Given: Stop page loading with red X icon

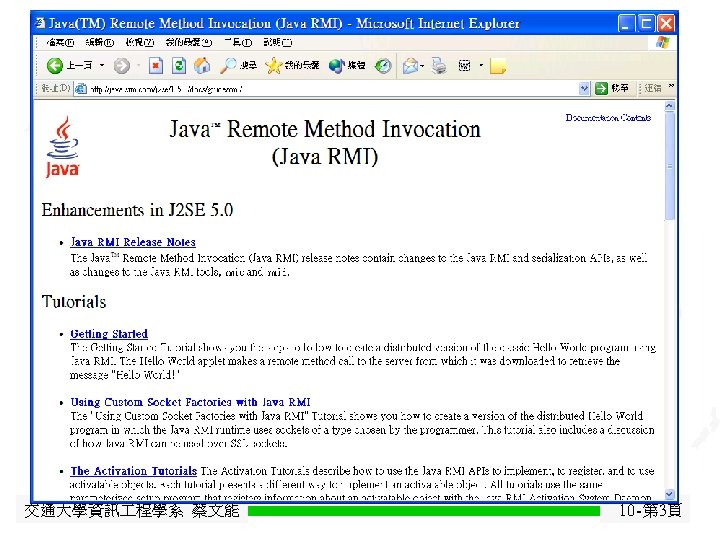Looking at the screenshot, I should [156, 66].
